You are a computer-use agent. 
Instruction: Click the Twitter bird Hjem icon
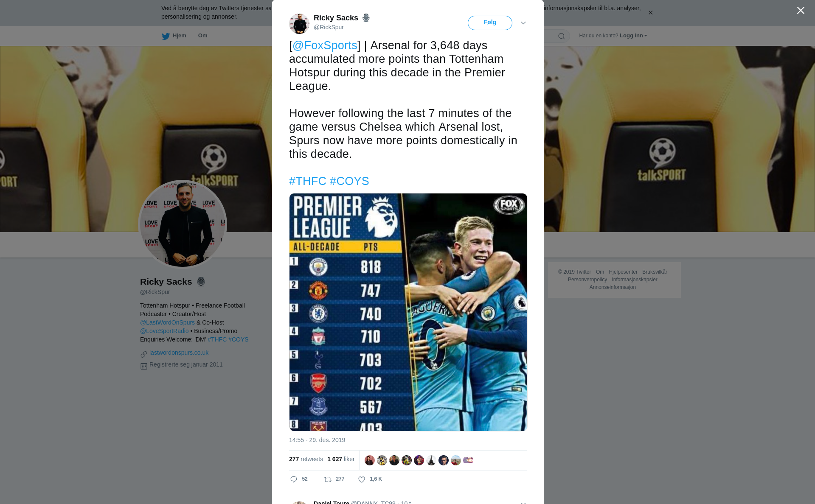tap(166, 36)
